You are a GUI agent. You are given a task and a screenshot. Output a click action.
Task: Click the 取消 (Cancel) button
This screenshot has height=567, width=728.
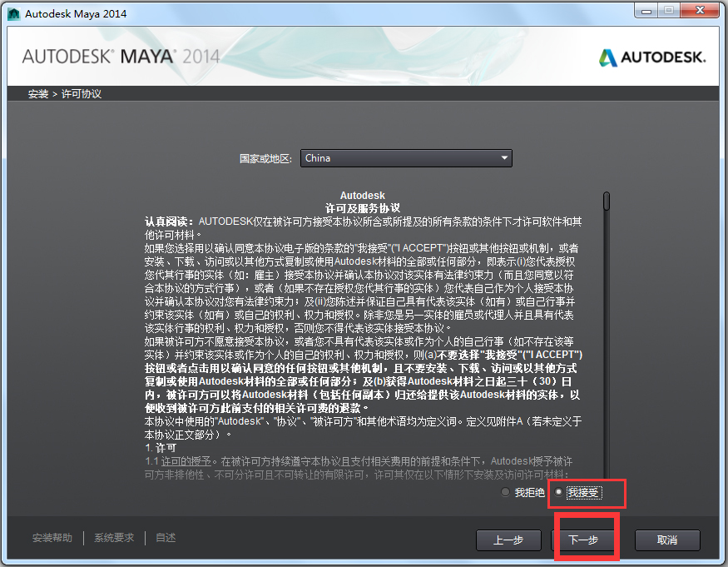click(x=667, y=540)
